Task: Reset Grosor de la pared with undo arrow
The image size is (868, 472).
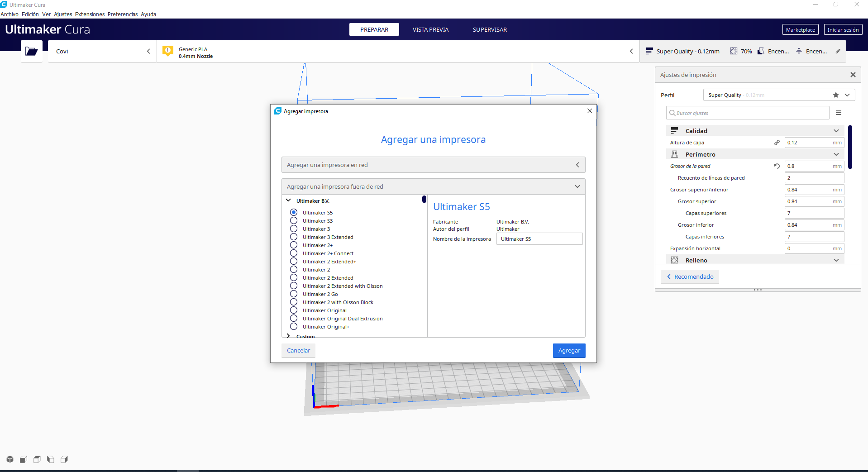Action: click(x=777, y=166)
